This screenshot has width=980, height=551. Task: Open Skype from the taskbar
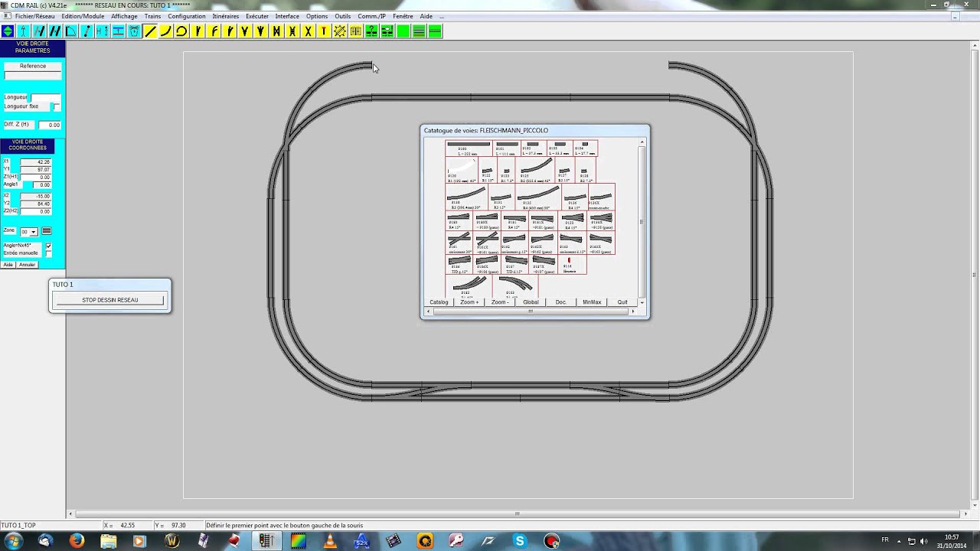pyautogui.click(x=521, y=540)
